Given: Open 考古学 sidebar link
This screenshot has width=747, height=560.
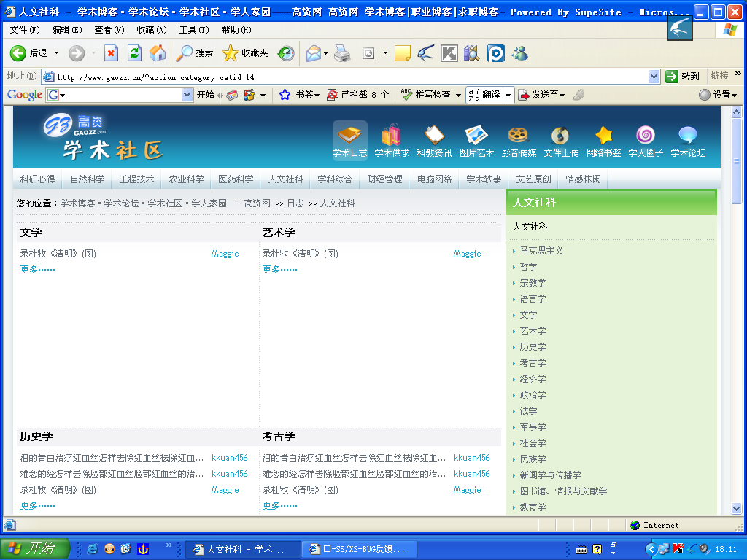Looking at the screenshot, I should pos(533,363).
